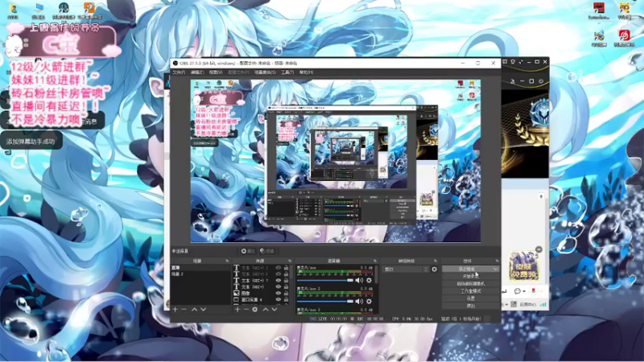Click the 开始录制 start recording button
Viewport: 644px width, 362px height.
471,276
